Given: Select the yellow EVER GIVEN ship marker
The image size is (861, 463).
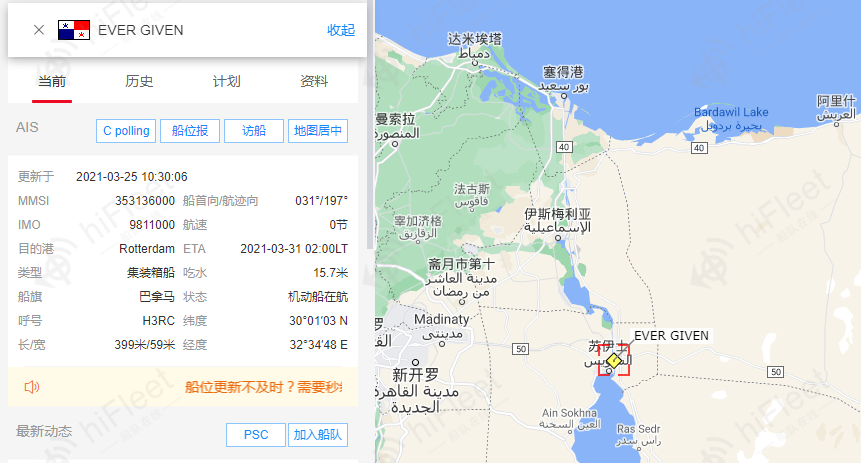Looking at the screenshot, I should [x=614, y=360].
